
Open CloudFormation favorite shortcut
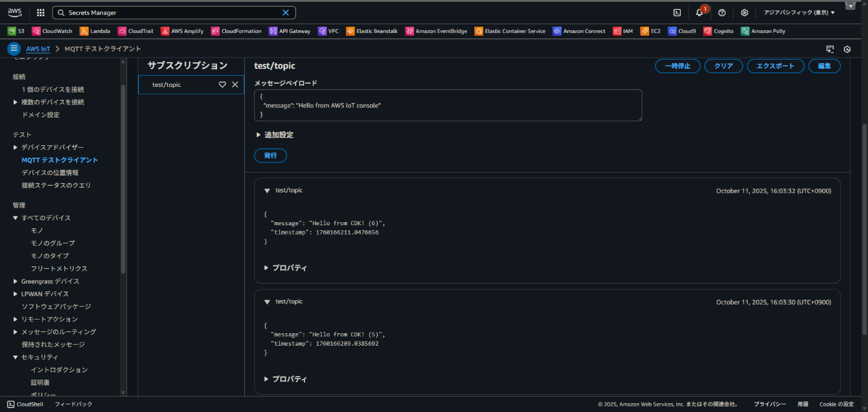click(x=236, y=31)
